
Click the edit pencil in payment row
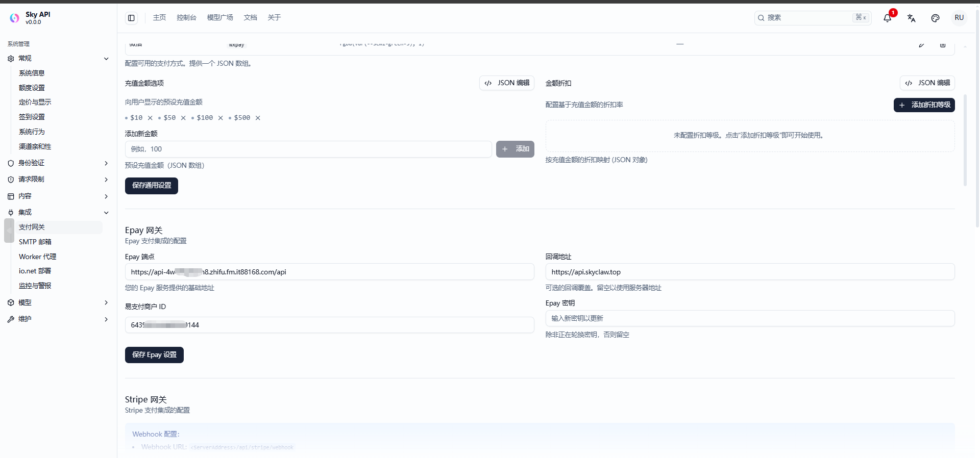(922, 45)
